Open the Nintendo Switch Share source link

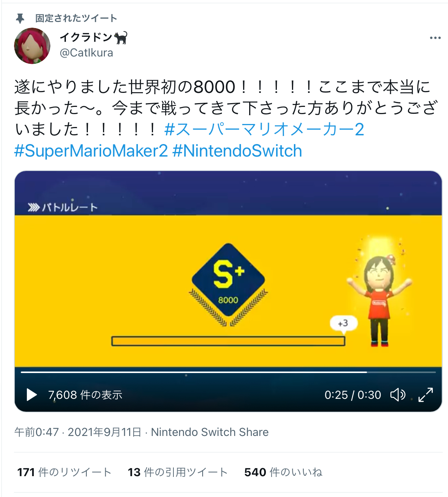(x=210, y=432)
